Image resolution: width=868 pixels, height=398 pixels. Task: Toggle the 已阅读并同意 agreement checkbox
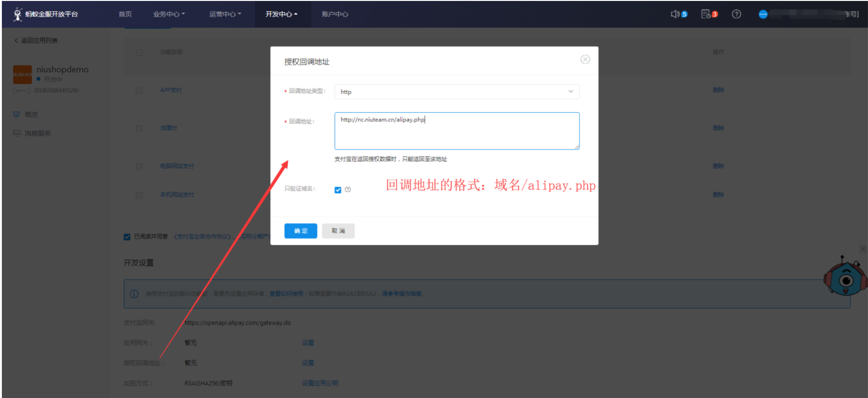pyautogui.click(x=127, y=237)
